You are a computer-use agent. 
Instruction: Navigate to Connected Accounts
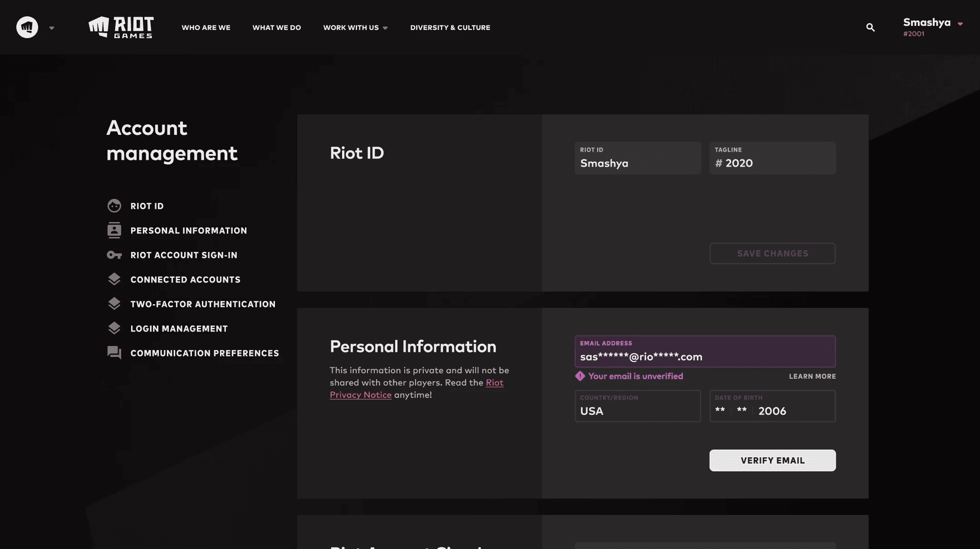coord(186,280)
